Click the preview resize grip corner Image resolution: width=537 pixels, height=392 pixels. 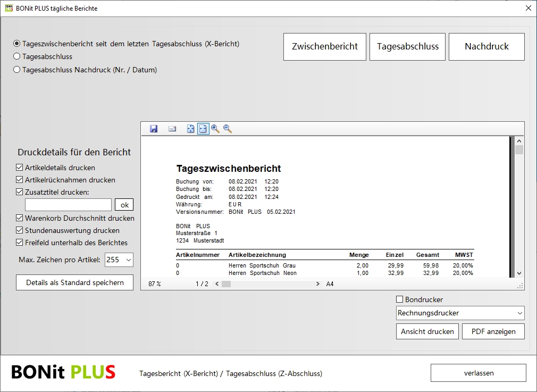tap(520, 286)
